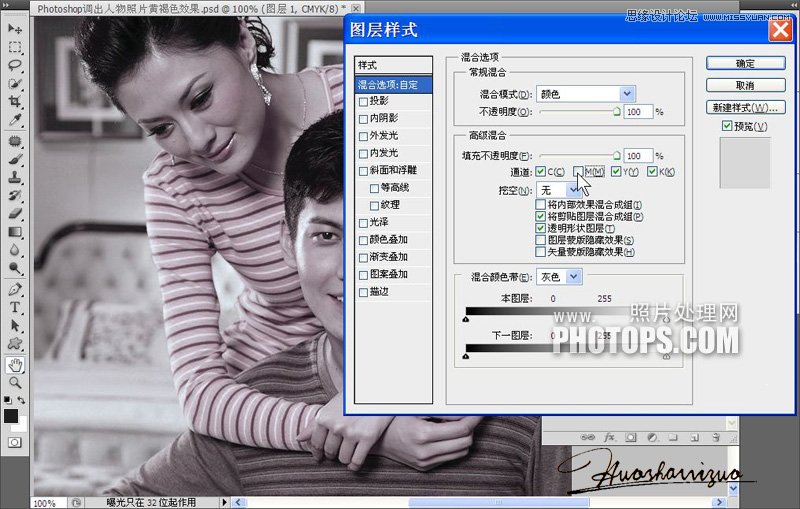800x509 pixels.
Task: Swap foreground and background colors icon
Action: coord(21,400)
